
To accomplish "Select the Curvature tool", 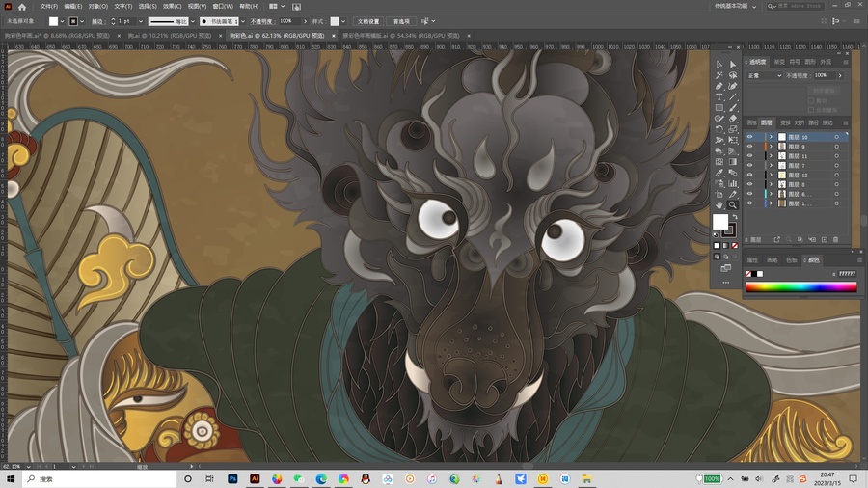I will coord(733,86).
